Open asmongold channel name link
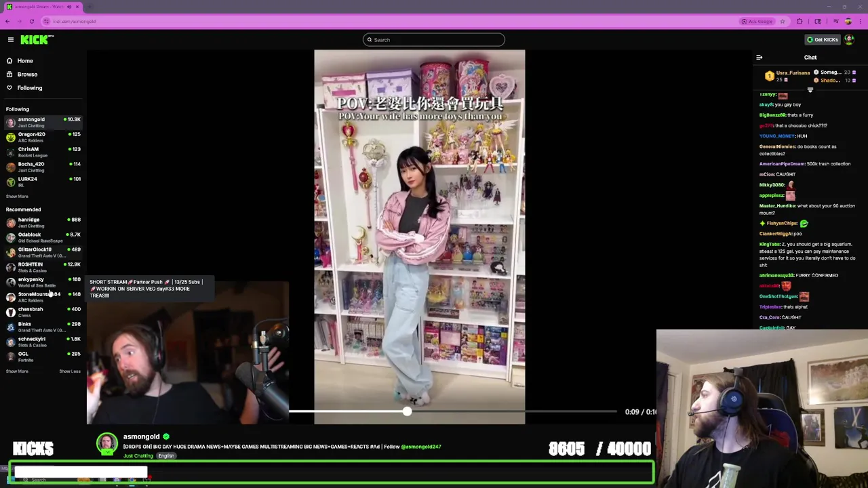This screenshot has width=868, height=488. 141,436
